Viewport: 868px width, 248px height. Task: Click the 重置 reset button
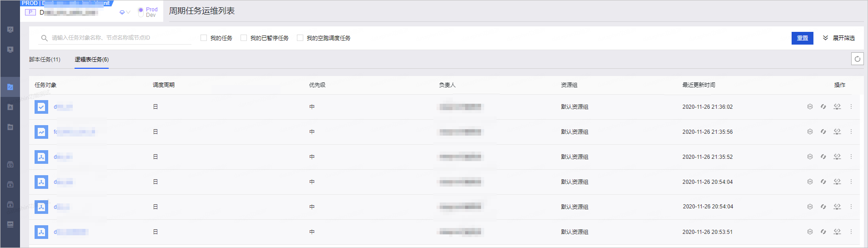click(x=803, y=38)
